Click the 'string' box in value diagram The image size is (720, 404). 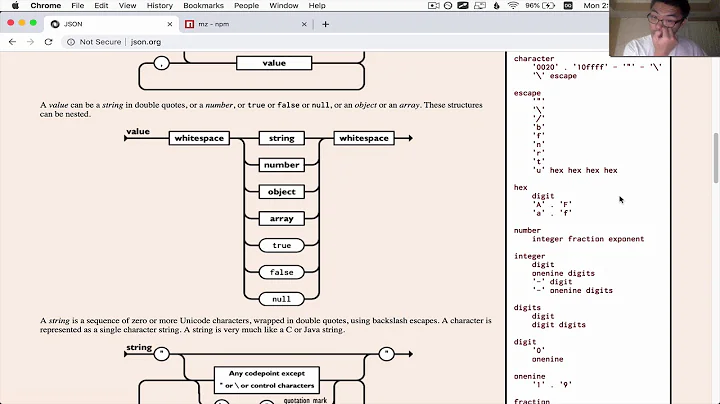pos(281,138)
